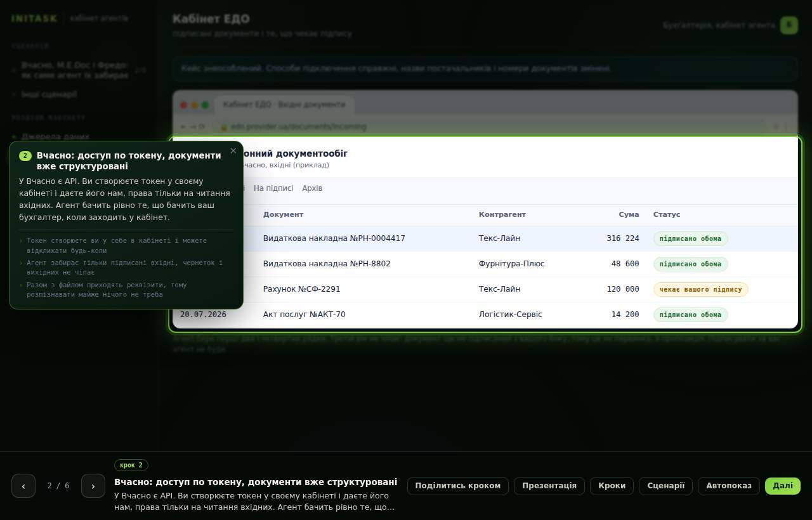Go to the previous tour step arrow

tap(23, 486)
